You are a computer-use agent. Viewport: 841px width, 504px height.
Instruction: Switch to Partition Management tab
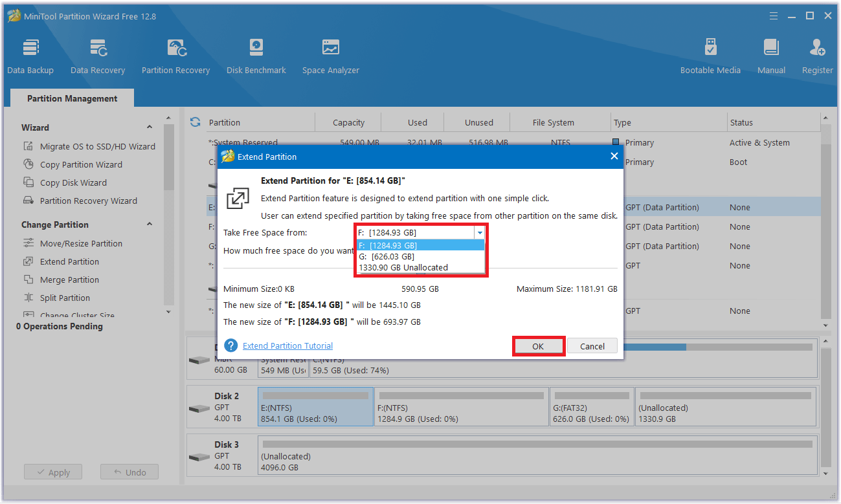[x=73, y=98]
